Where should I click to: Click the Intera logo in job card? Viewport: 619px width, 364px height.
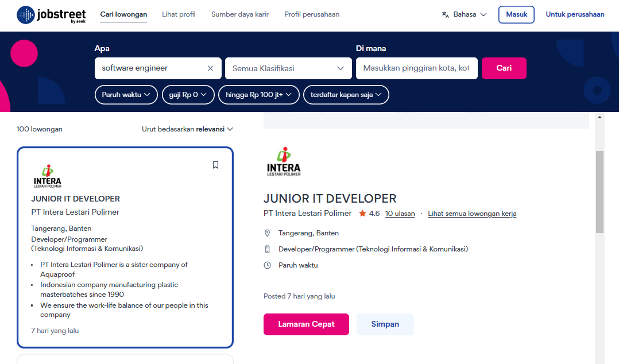[47, 176]
